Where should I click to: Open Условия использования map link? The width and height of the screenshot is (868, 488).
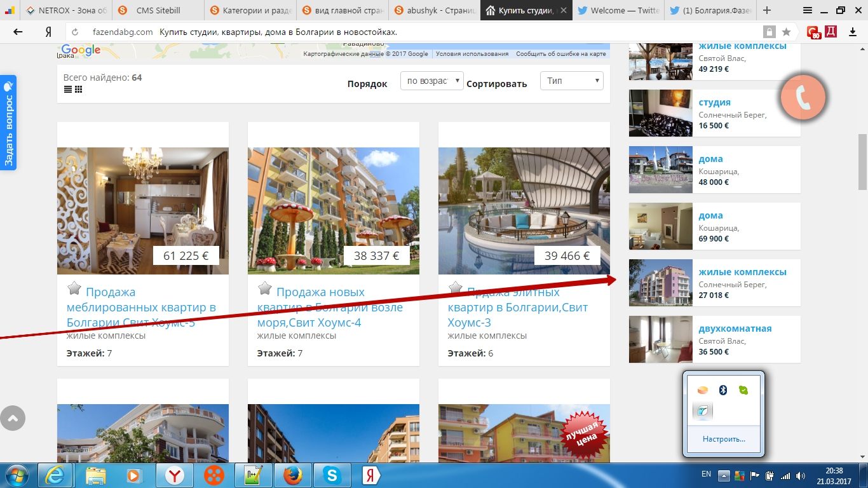point(472,54)
